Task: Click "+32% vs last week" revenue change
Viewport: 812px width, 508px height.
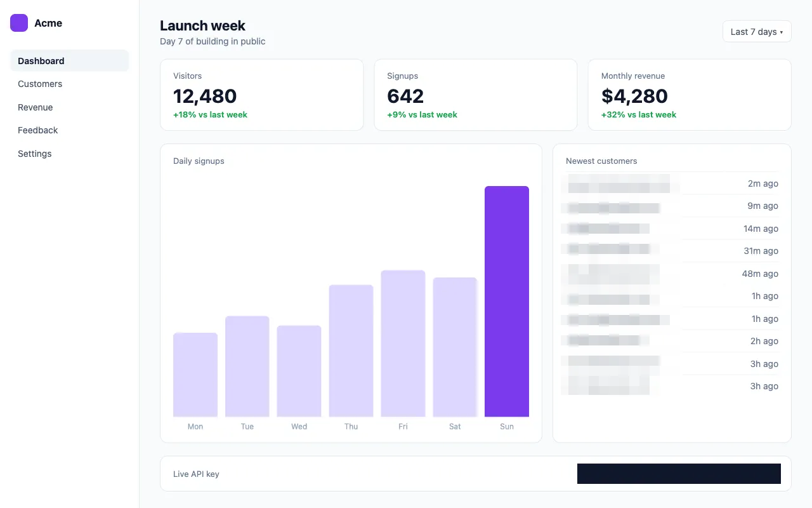Action: click(x=639, y=115)
